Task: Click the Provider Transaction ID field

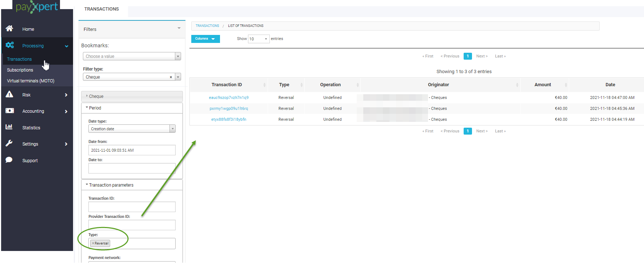Action: (x=132, y=225)
